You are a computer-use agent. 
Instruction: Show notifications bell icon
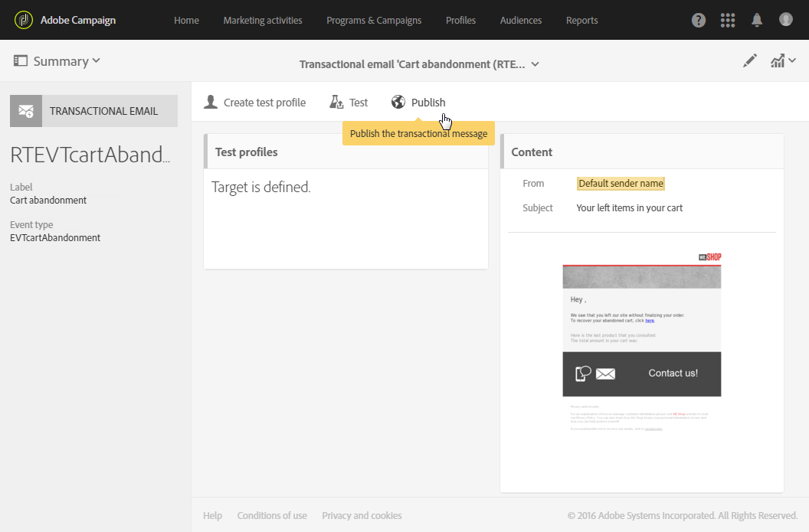click(x=757, y=20)
